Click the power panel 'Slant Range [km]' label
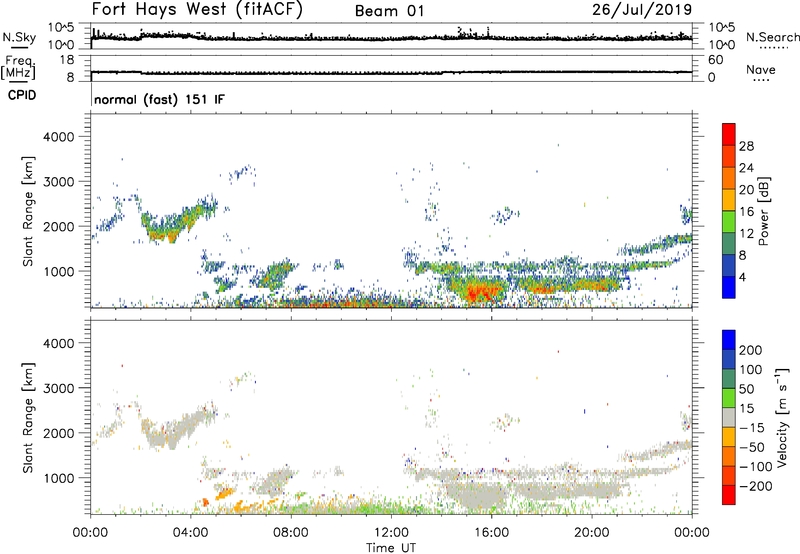 click(x=28, y=211)
